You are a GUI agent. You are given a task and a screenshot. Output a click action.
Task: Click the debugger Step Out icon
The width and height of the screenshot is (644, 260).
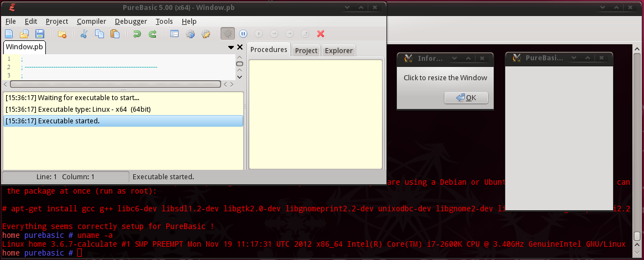point(305,34)
